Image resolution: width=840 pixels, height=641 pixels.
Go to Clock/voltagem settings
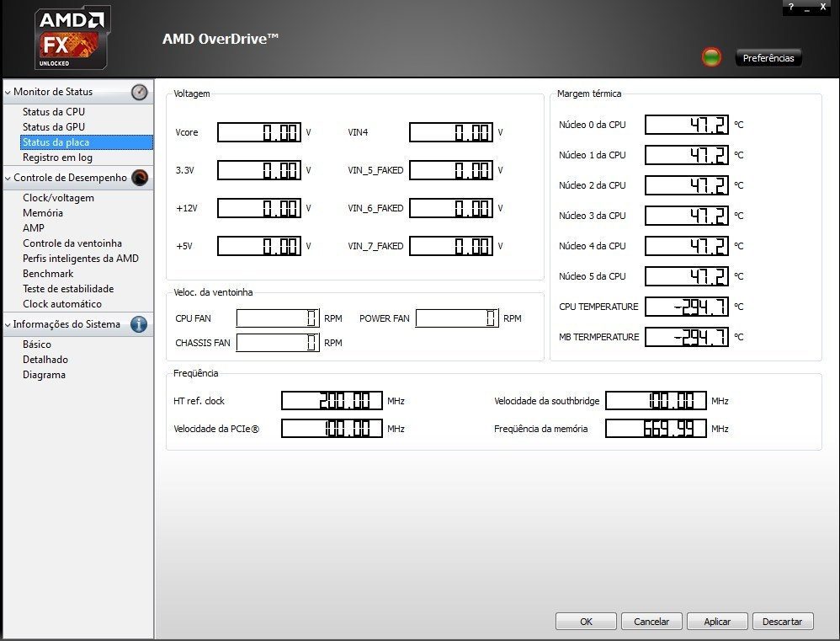pyautogui.click(x=58, y=198)
